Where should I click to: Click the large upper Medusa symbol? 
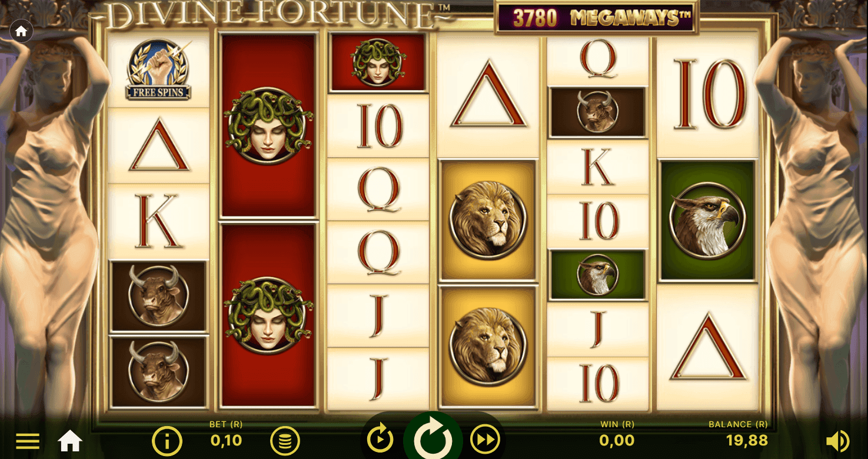268,124
